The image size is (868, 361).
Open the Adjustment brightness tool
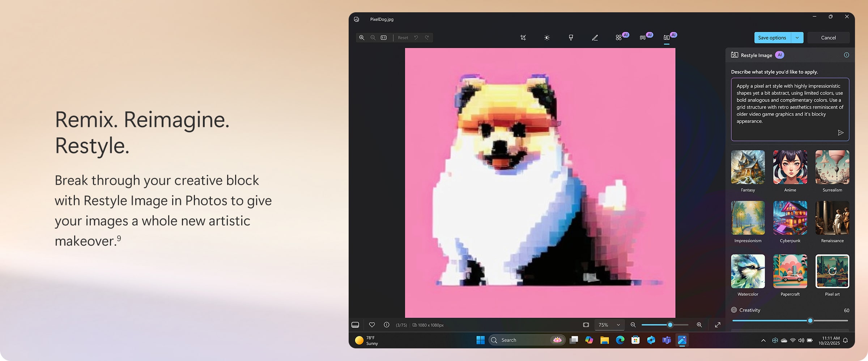point(547,38)
